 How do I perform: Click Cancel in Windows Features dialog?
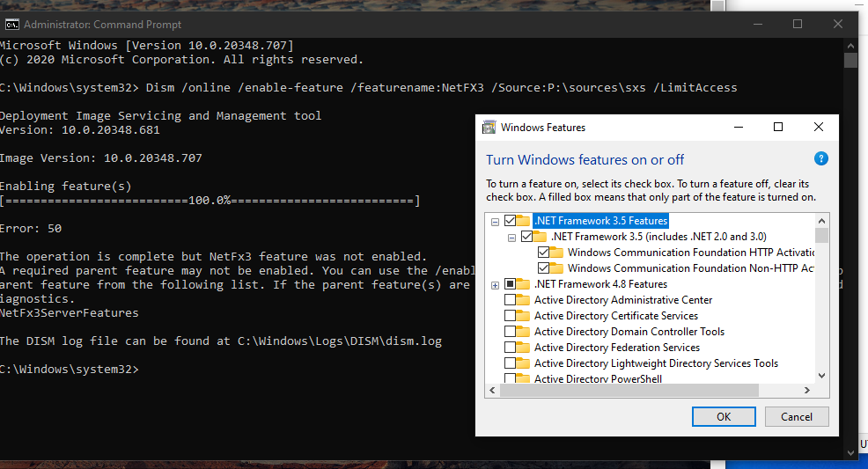point(797,417)
